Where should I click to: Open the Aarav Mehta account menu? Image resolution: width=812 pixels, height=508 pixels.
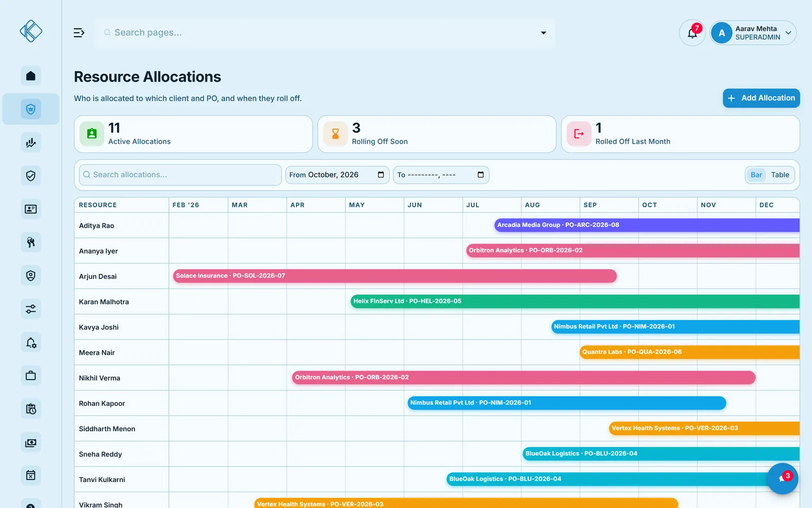(753, 33)
